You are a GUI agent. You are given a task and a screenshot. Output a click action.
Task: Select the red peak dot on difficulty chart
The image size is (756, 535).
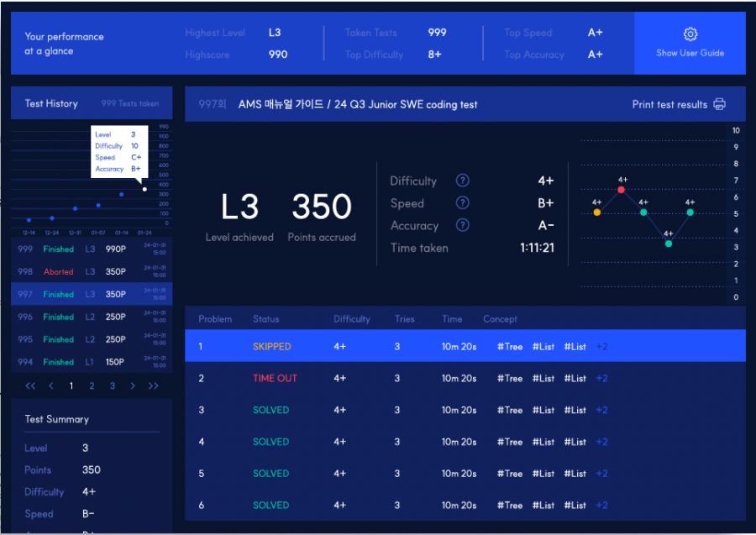(621, 190)
